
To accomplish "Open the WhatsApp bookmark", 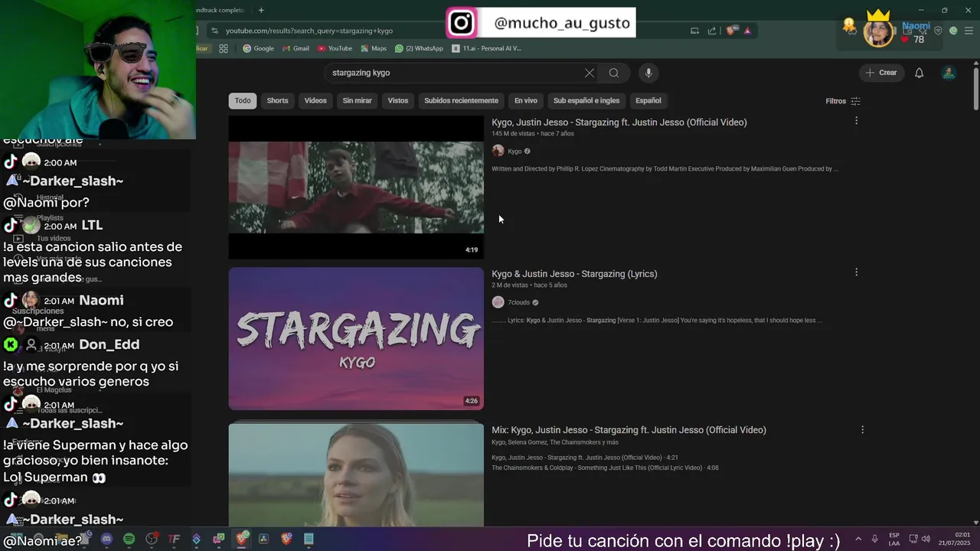I will [x=419, y=48].
